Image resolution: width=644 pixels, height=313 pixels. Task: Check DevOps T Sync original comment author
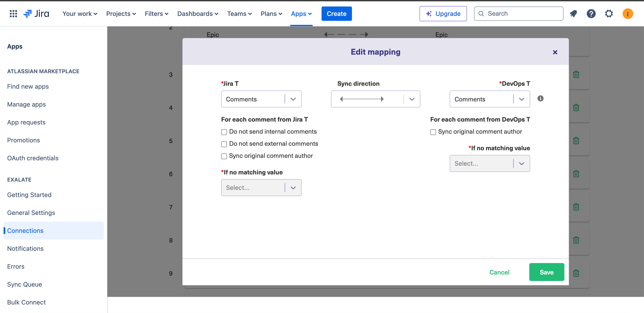click(x=433, y=132)
